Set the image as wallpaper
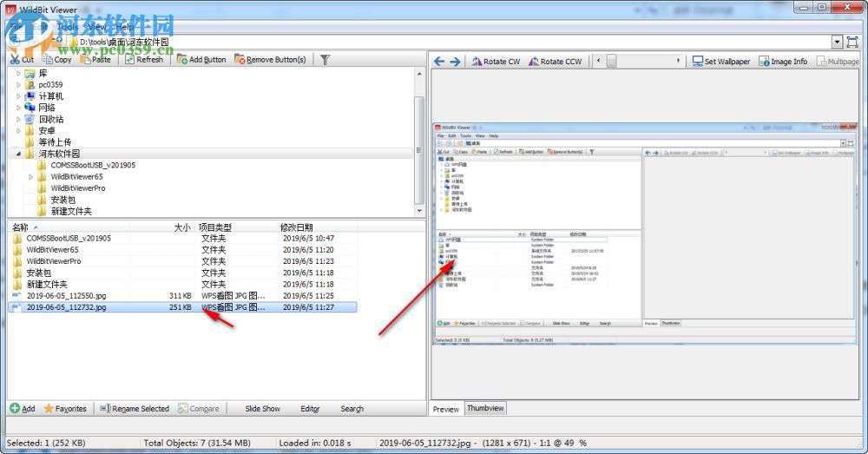The image size is (868, 454). pyautogui.click(x=721, y=62)
